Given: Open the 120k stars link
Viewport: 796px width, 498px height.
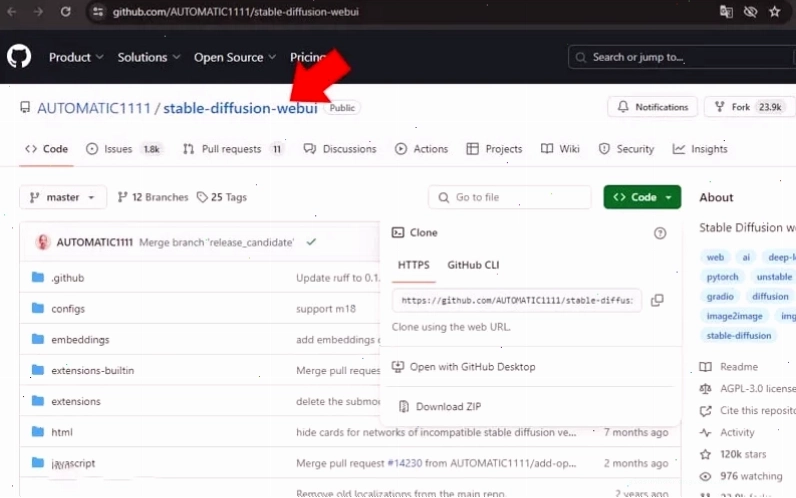Looking at the screenshot, I should tap(733, 454).
